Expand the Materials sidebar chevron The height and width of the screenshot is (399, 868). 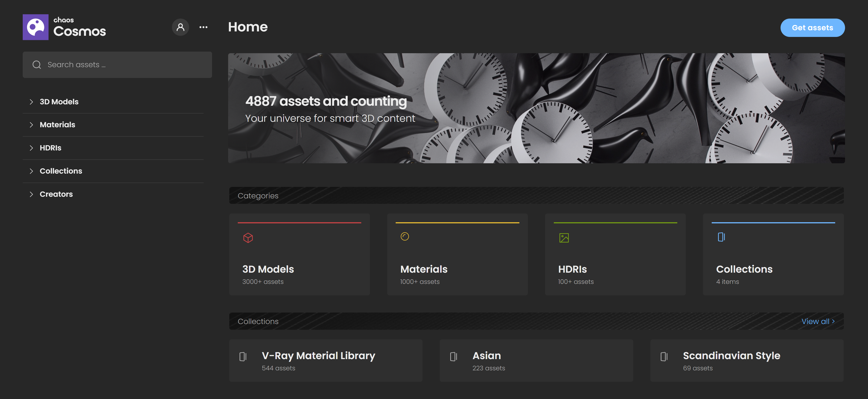pos(31,125)
